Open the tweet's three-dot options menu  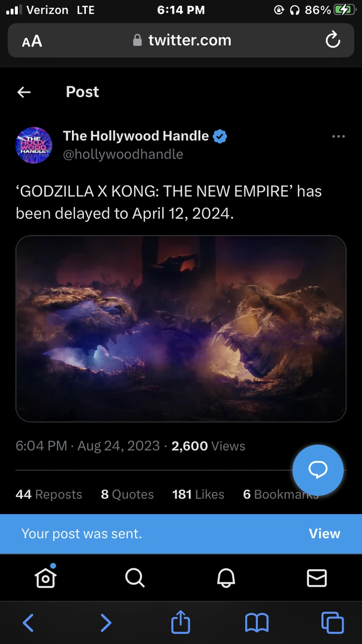[339, 136]
